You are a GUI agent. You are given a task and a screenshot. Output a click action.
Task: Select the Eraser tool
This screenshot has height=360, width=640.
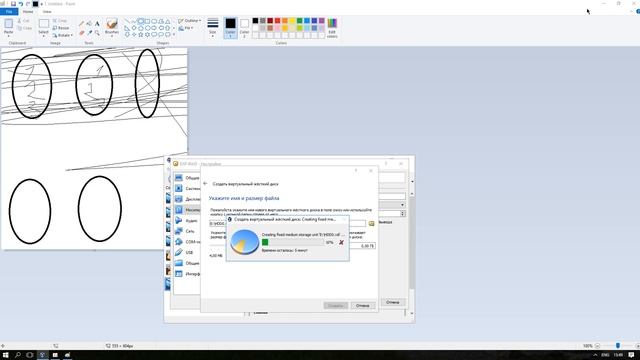[x=82, y=32]
